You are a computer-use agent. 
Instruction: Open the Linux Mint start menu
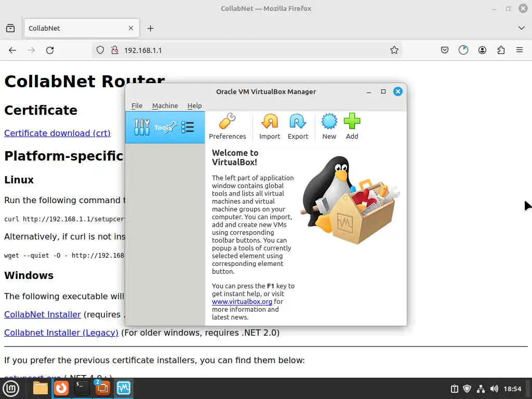(11, 388)
